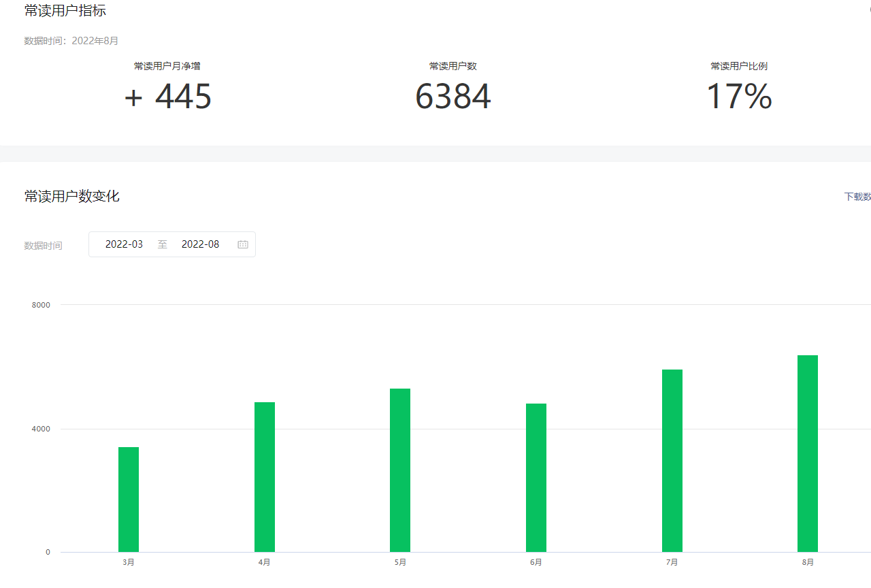871x588 pixels.
Task: Click the 5月 x-axis label
Action: 400,562
